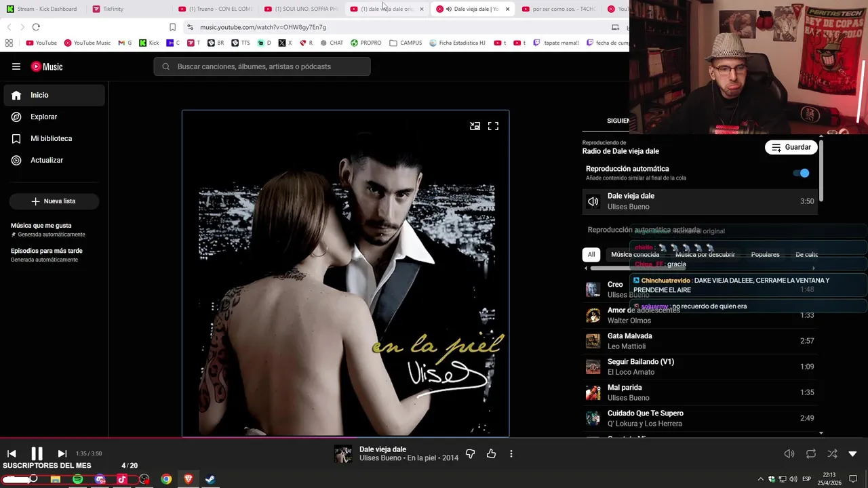Open Ulises Bueno artist link in player bar
Image resolution: width=868 pixels, height=488 pixels.
tap(380, 458)
